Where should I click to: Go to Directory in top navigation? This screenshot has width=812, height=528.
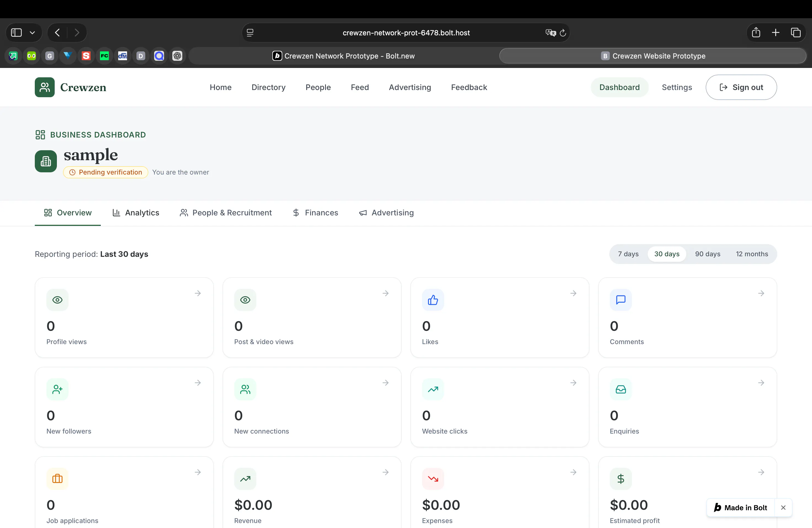[x=268, y=87]
